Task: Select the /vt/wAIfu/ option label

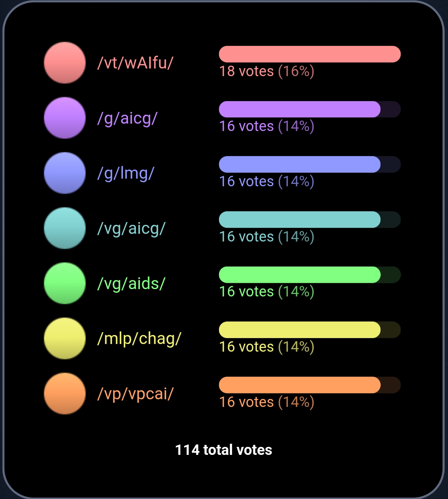Action: click(135, 63)
